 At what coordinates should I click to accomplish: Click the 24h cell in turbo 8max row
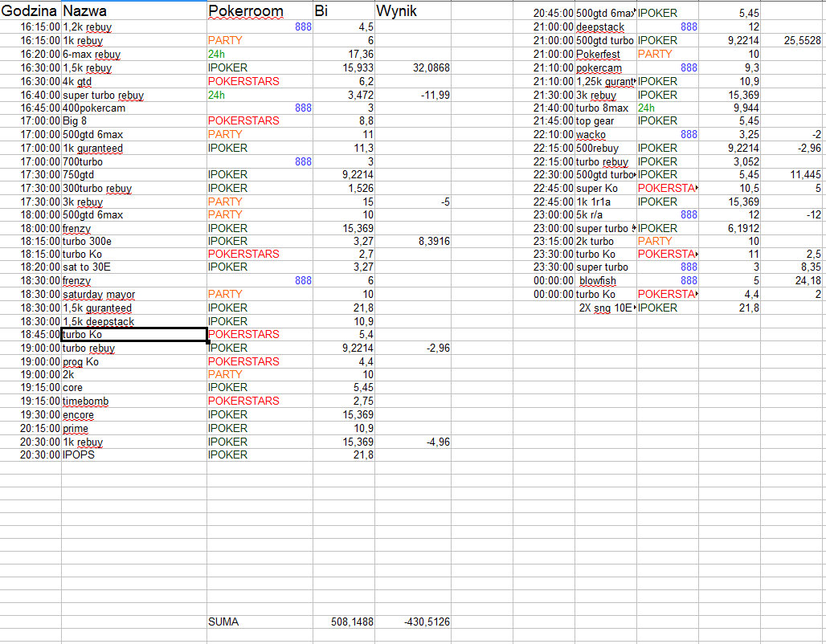[668, 108]
